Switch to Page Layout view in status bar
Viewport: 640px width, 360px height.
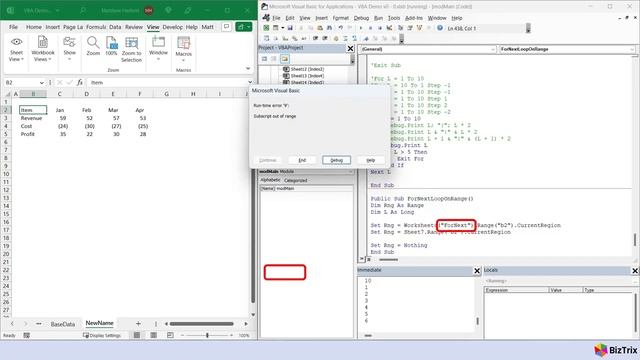coord(153,336)
